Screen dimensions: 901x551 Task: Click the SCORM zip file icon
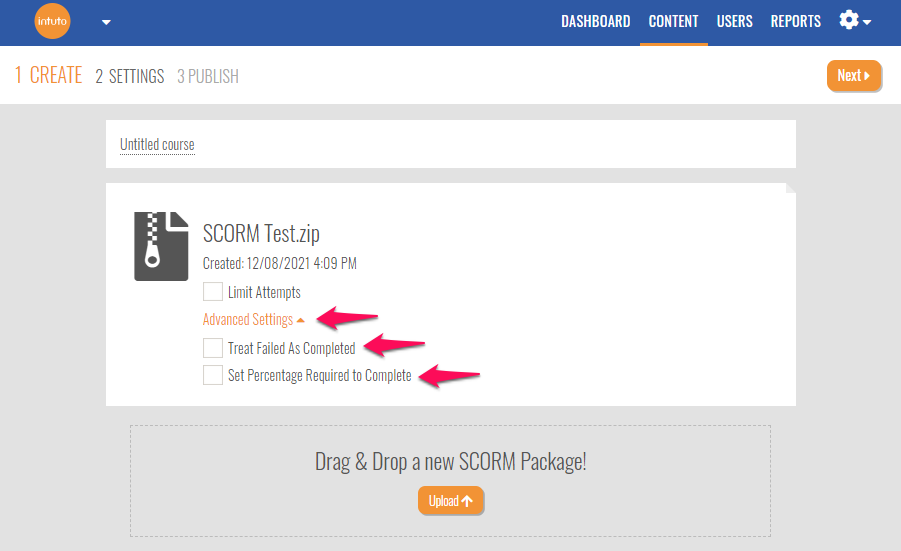[x=161, y=246]
